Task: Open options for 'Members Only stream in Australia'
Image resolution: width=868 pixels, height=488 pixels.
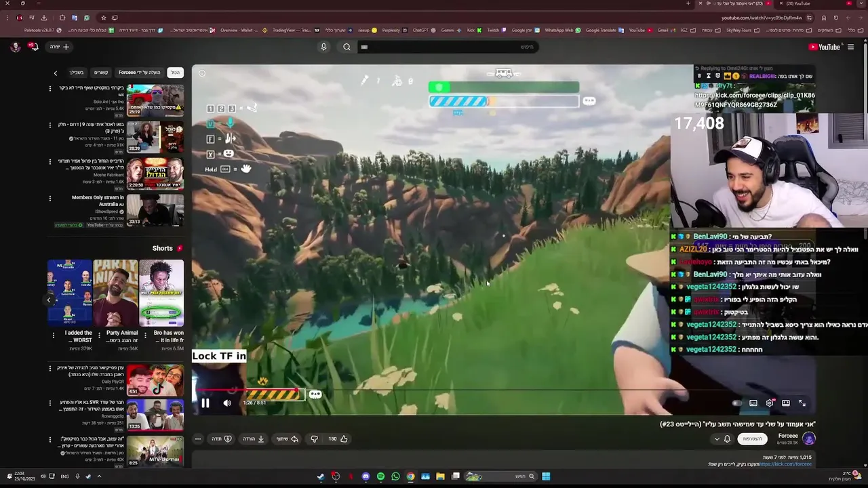Action: click(x=50, y=199)
